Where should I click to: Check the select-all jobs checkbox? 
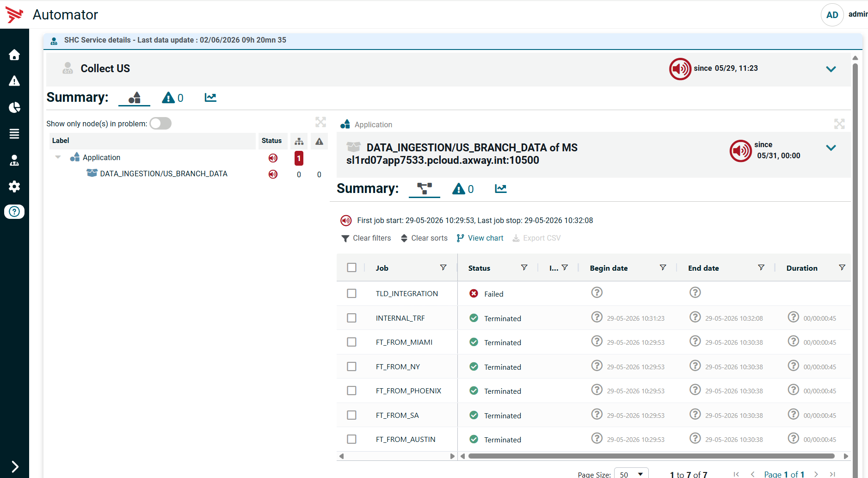(x=351, y=267)
